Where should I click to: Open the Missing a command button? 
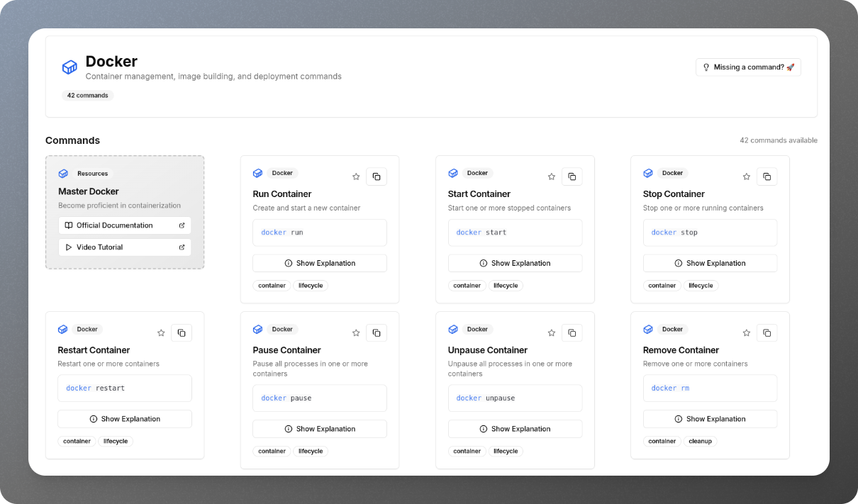[x=748, y=67]
